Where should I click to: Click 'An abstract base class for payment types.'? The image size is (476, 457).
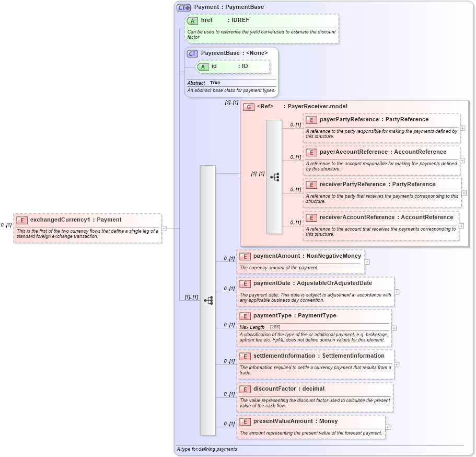click(231, 90)
